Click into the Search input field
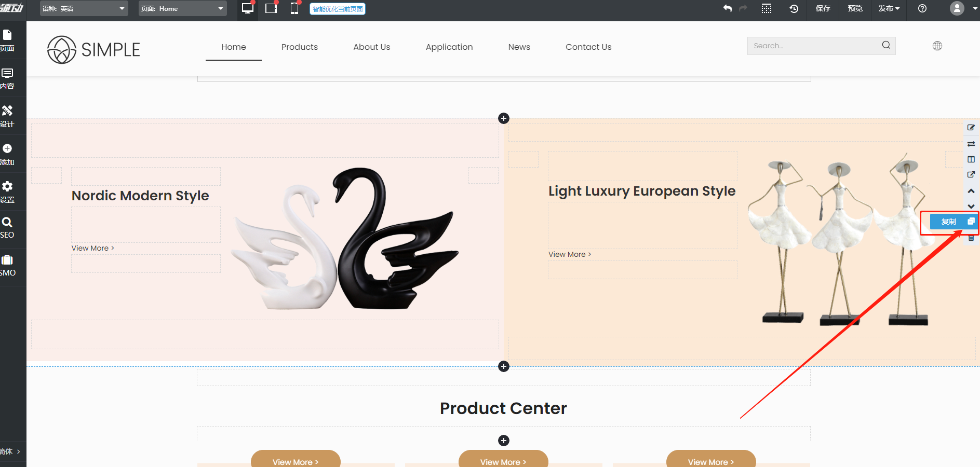The image size is (980, 467). [x=813, y=46]
